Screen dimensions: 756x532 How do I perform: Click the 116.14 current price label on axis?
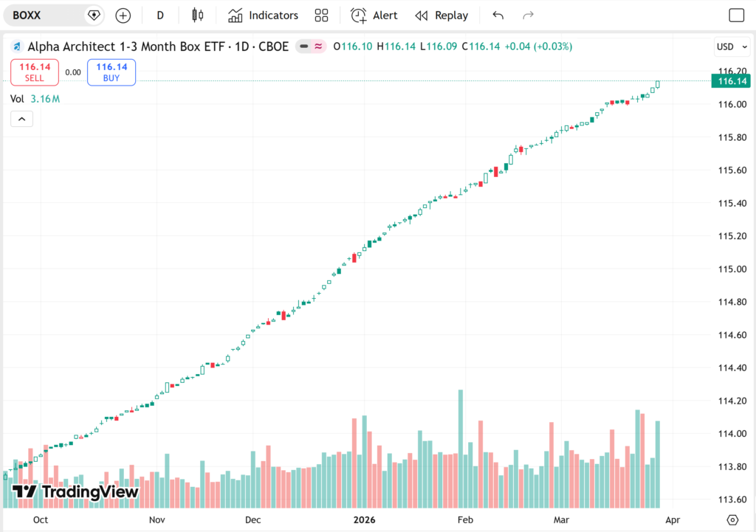729,81
